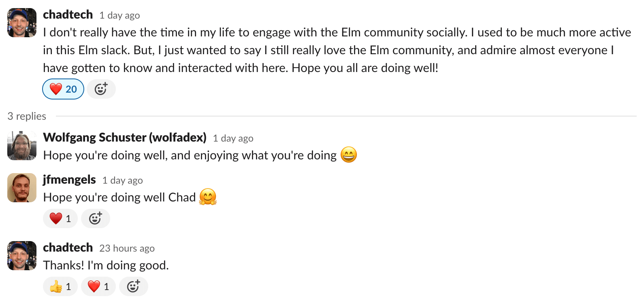Toggle the heart reaction with 20 votes
This screenshot has height=305, width=644.
(63, 89)
